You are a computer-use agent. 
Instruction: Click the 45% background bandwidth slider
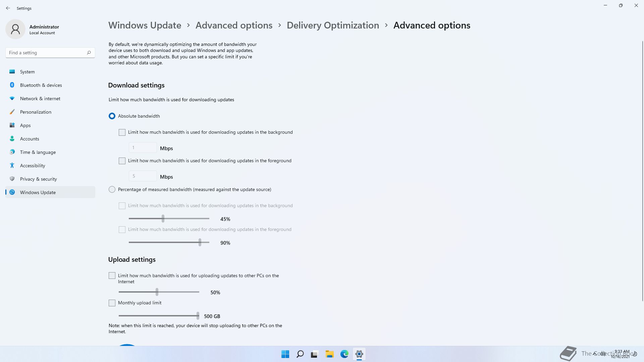[169, 219]
